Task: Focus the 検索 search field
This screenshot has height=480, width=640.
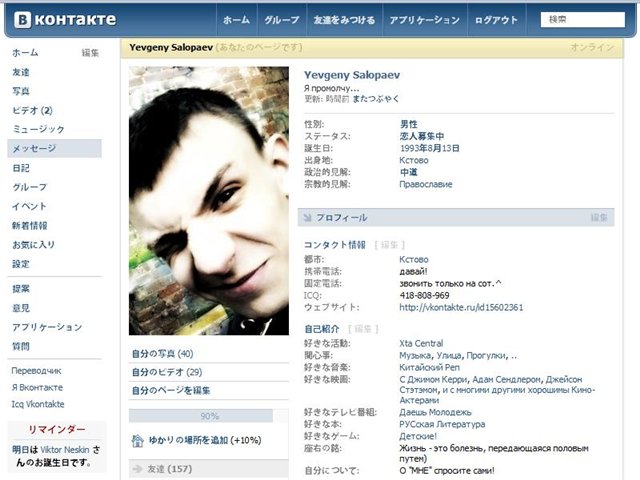Action: (582, 20)
